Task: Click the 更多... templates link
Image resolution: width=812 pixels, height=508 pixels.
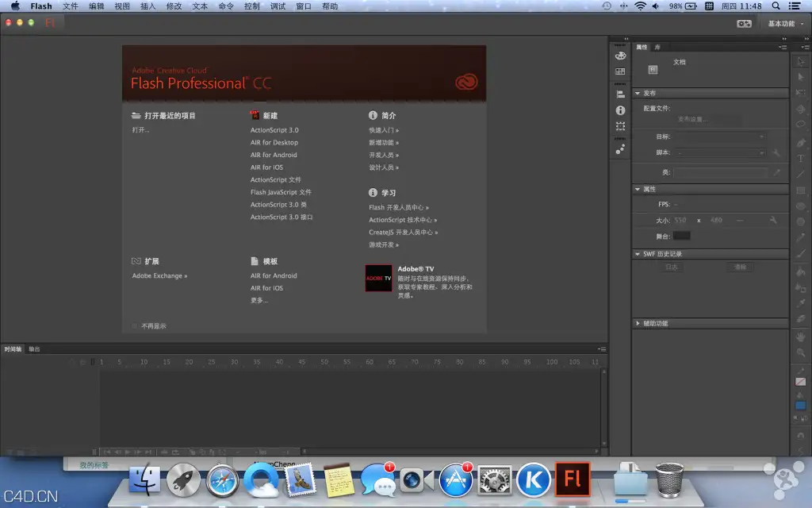Action: 259,301
